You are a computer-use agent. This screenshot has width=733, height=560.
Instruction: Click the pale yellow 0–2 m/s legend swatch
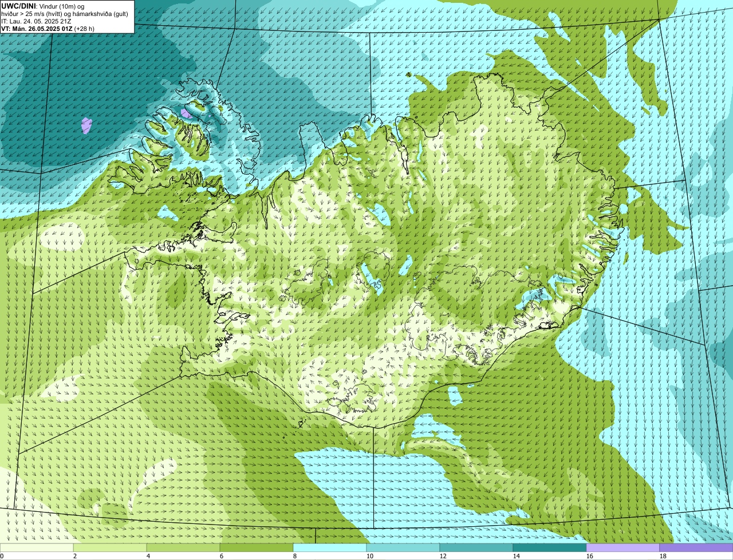(x=37, y=547)
